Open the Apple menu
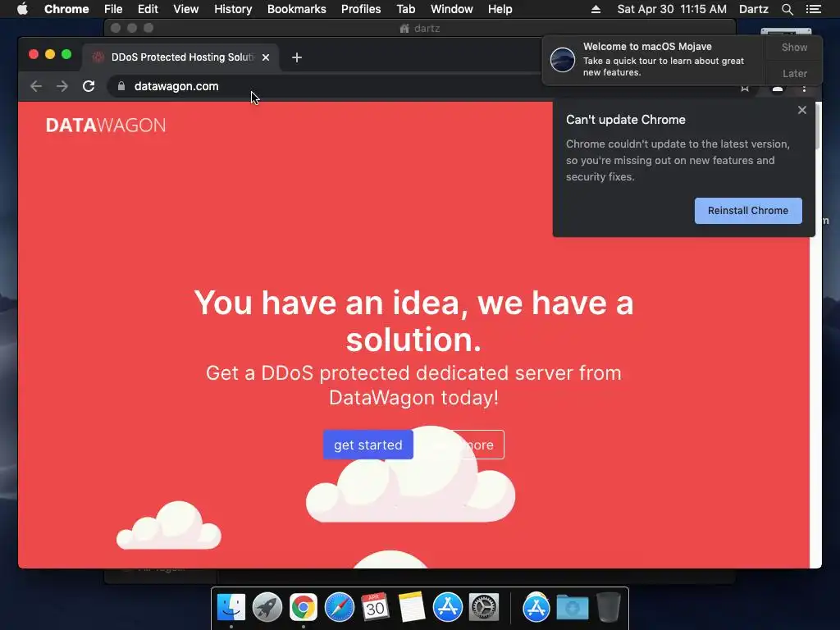The height and width of the screenshot is (630, 840). point(22,9)
